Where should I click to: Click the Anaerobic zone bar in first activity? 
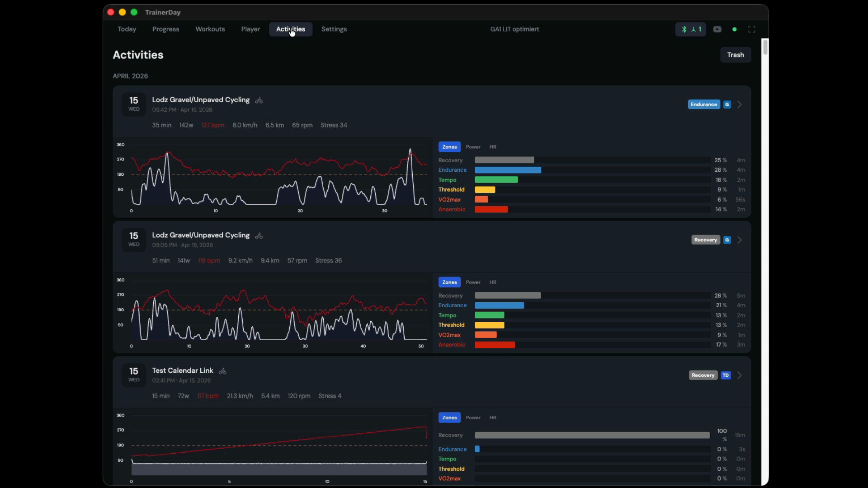(x=491, y=209)
